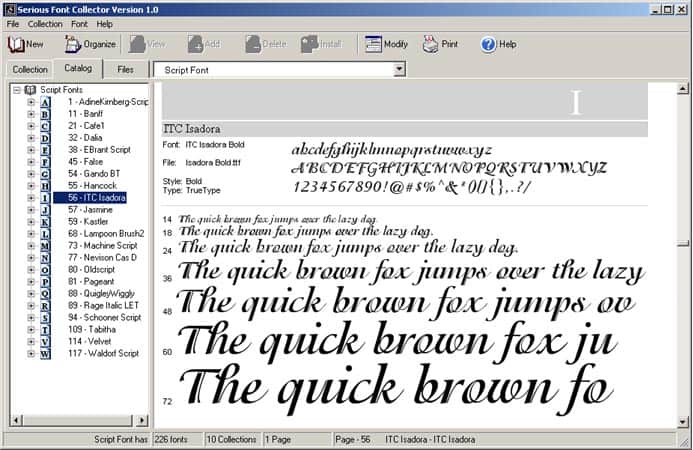Select the letter J index icon
The height and width of the screenshot is (450, 693).
45,210
